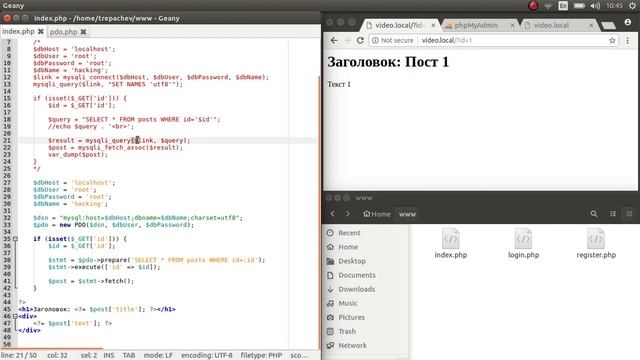This screenshot has height=360, width=640.
Task: Switch to the phpMyAdmin browser tab
Action: (476, 25)
